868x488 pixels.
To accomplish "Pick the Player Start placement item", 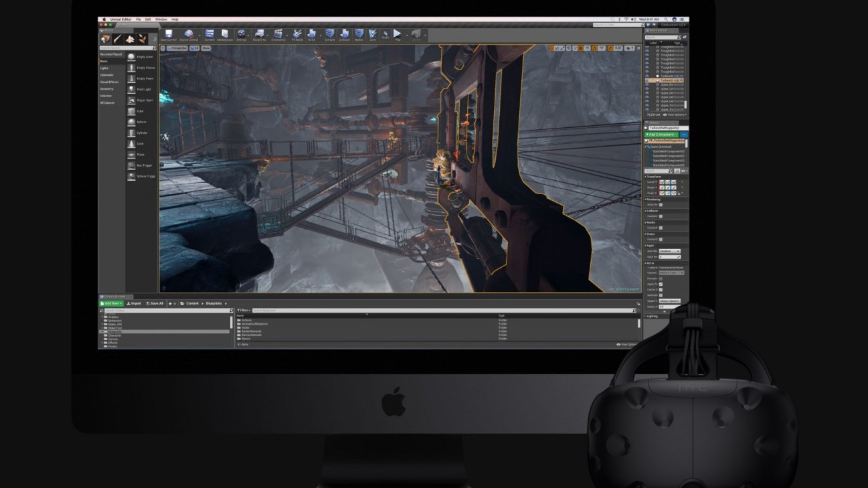I will (x=141, y=100).
